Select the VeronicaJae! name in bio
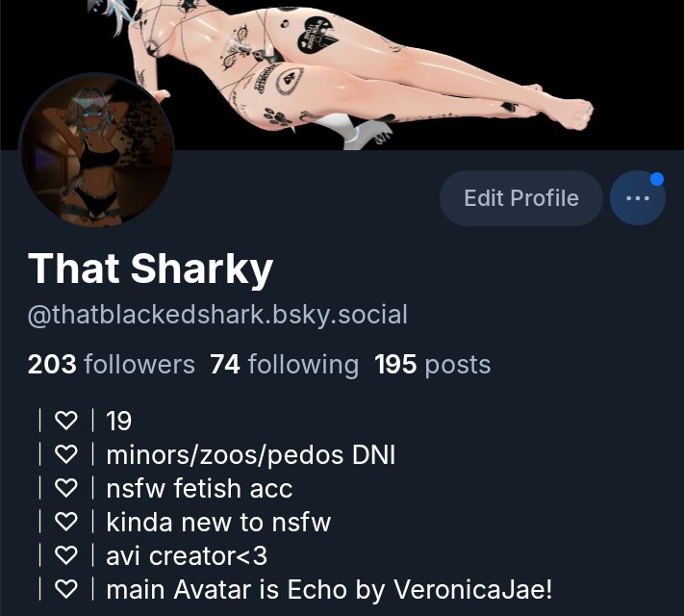Viewport: 684px width, 616px height. 473,589
